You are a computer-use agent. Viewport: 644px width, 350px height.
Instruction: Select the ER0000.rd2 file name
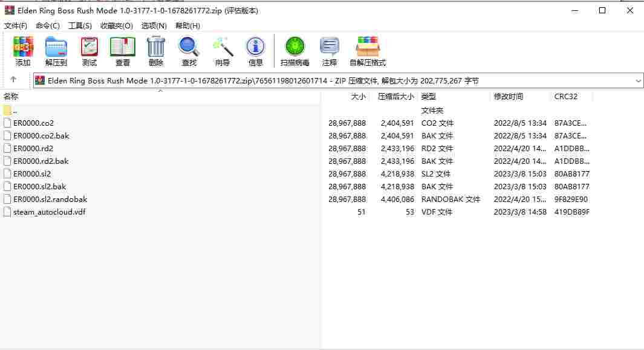(x=33, y=148)
